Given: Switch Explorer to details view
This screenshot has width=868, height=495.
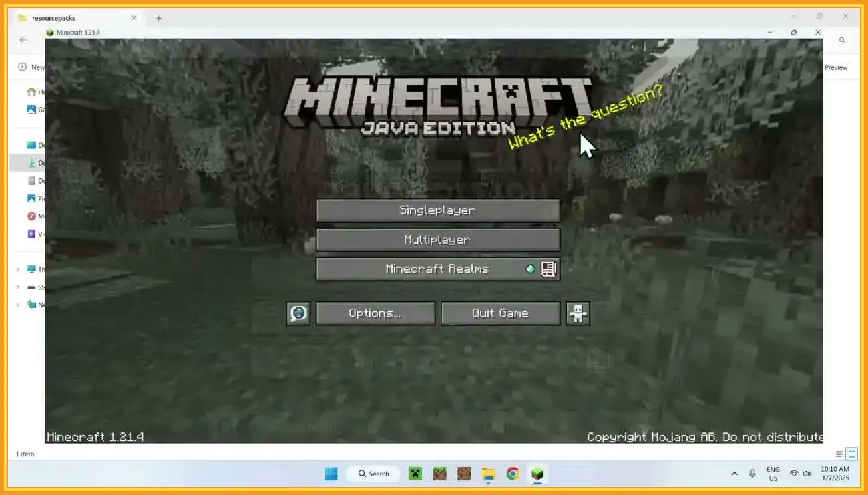Looking at the screenshot, I should click(x=839, y=454).
